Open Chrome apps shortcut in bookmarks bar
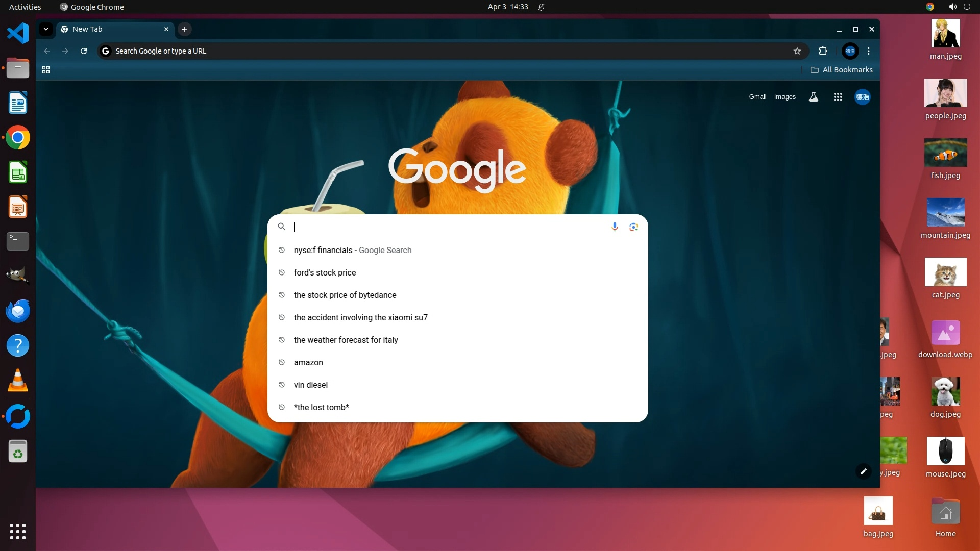Screen dimensions: 980x551 (46, 70)
